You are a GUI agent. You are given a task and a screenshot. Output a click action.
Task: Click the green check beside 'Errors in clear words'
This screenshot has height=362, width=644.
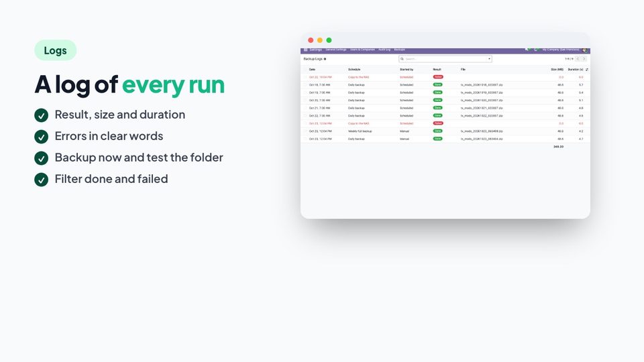[x=41, y=137]
